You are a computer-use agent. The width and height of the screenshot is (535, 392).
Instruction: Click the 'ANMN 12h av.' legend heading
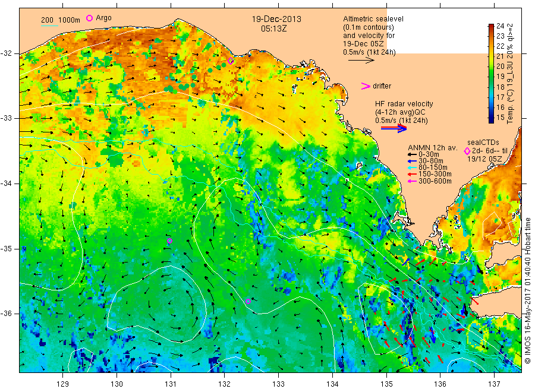click(x=433, y=148)
